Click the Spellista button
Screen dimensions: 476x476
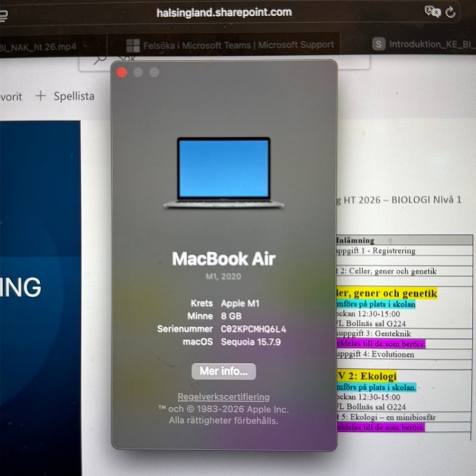74,96
